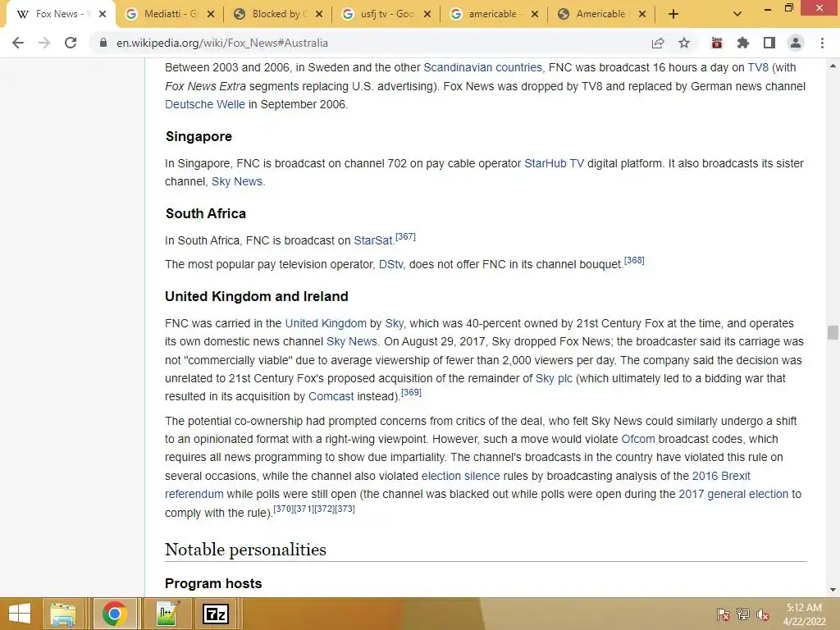Screen dimensions: 840x630
Task: Open the Chrome profile avatar
Action: pyautogui.click(x=796, y=43)
